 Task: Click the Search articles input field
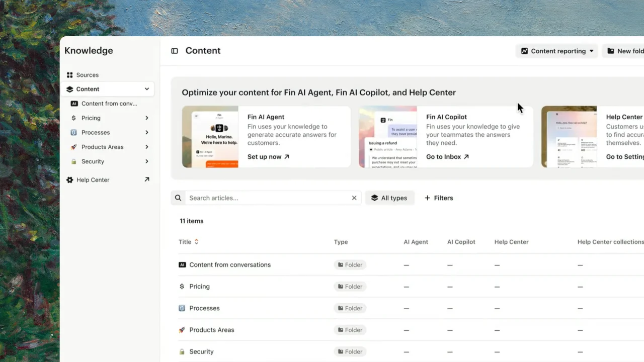[267, 198]
